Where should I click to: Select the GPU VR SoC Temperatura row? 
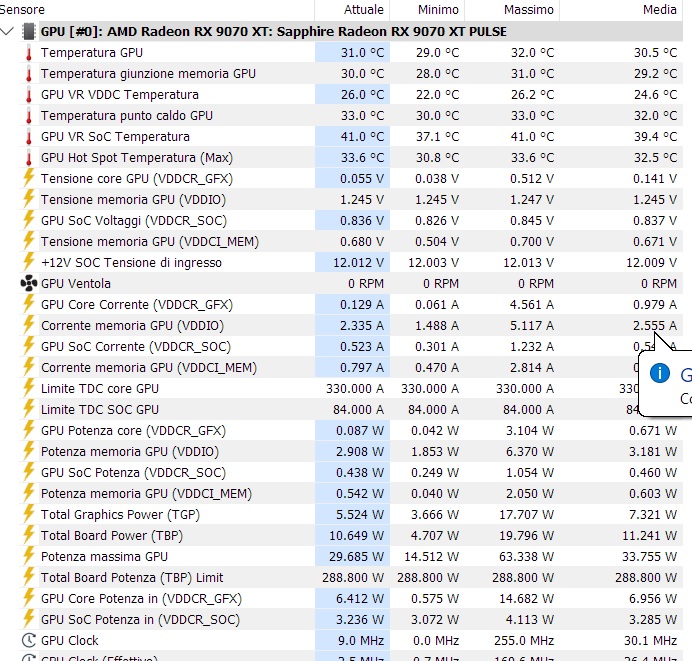pos(351,137)
